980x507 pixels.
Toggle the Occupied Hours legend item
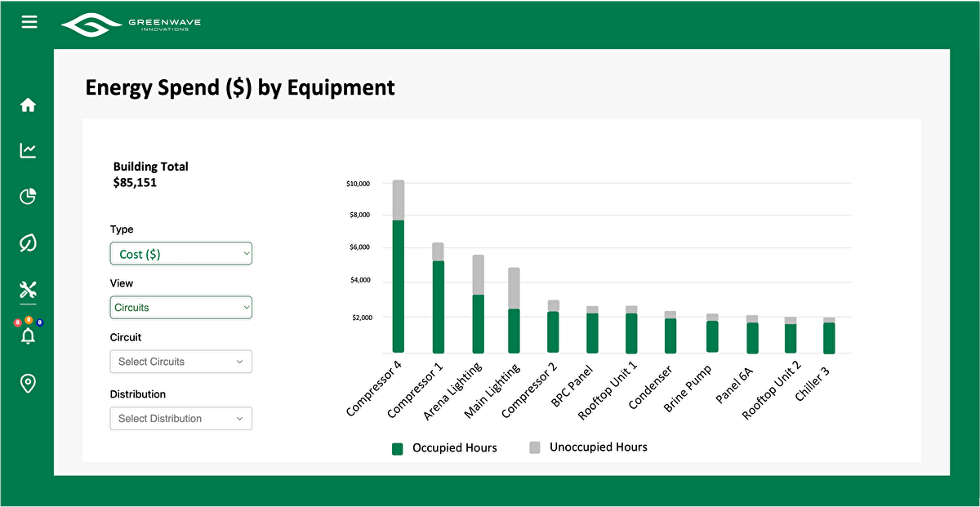(x=445, y=447)
